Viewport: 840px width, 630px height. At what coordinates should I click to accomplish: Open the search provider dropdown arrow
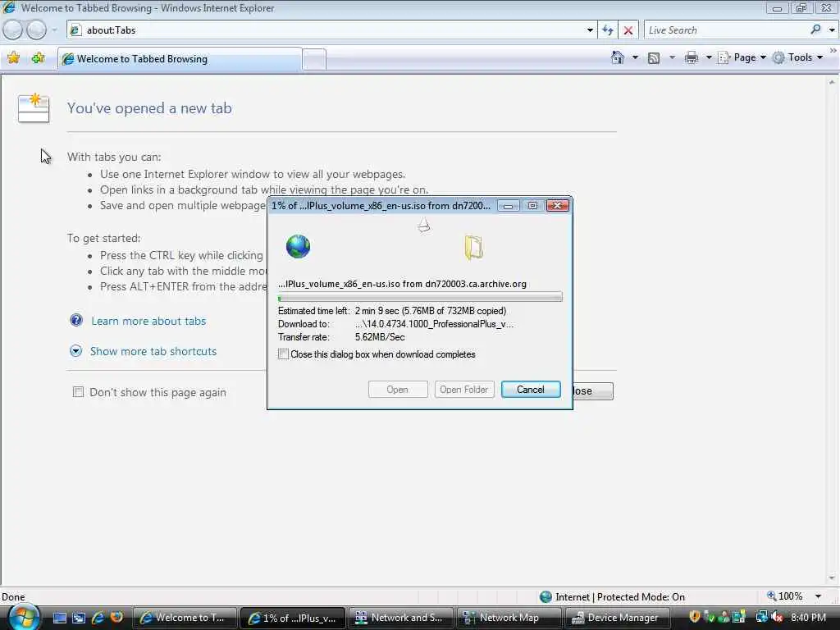tap(832, 30)
